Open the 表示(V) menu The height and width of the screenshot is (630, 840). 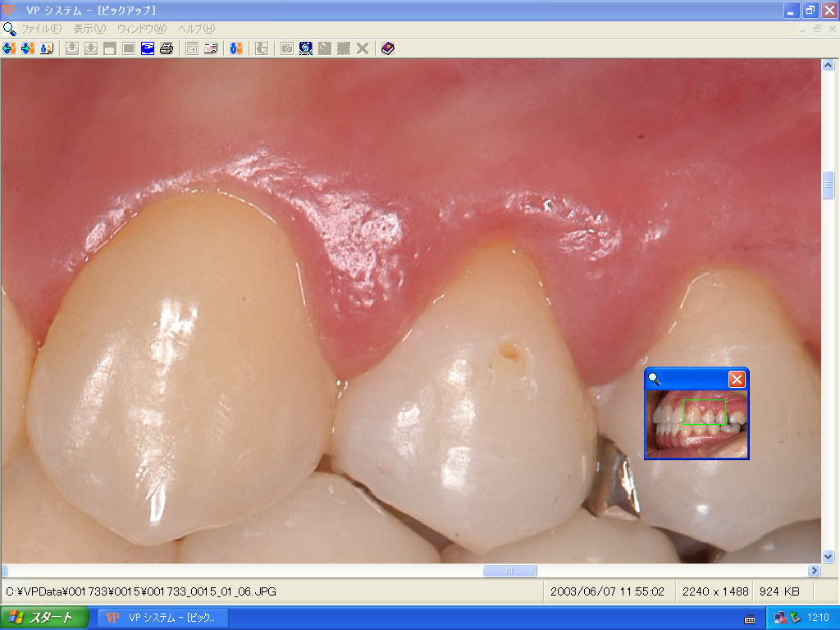[89, 29]
